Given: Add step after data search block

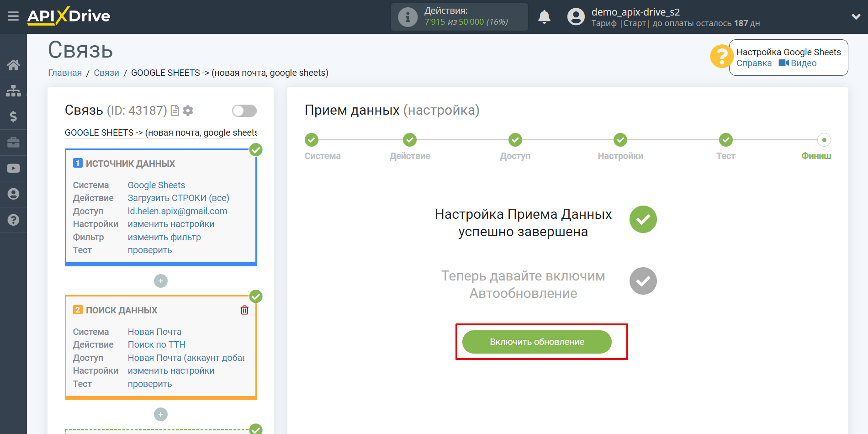Looking at the screenshot, I should coord(161,414).
